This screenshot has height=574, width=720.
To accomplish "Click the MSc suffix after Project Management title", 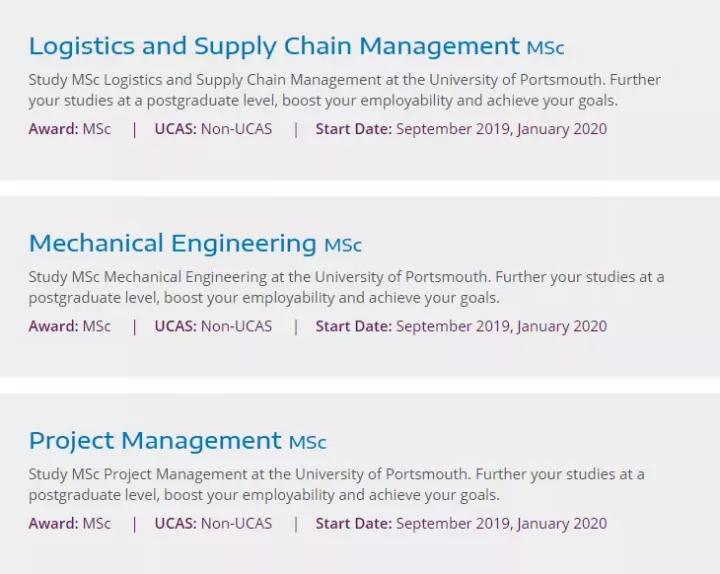I will [308, 442].
